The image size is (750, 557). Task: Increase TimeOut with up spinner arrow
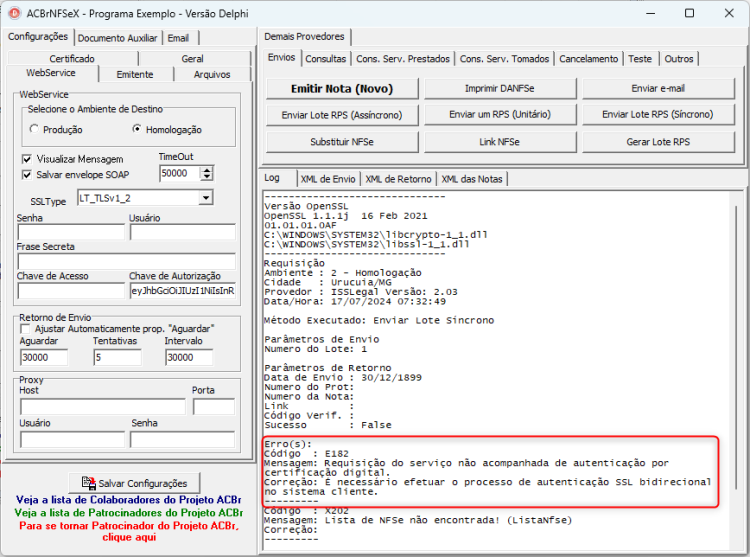coord(207,170)
